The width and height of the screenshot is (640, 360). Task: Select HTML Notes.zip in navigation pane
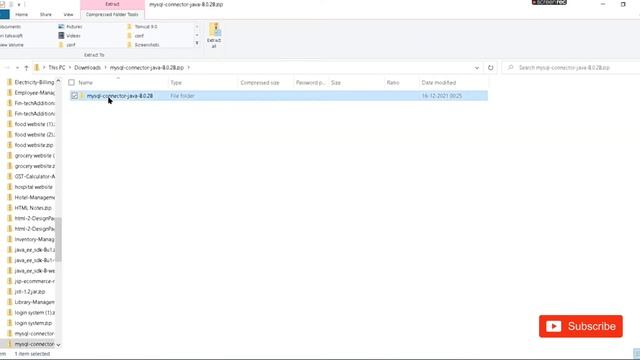29,208
